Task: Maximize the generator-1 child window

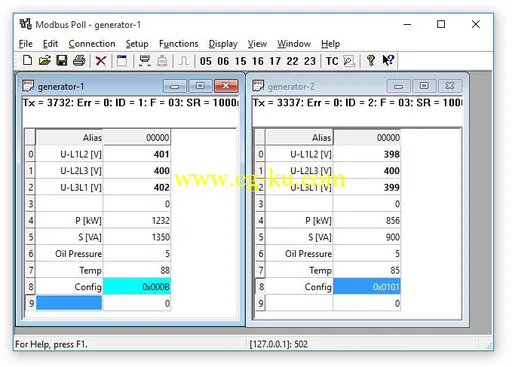Action: pyautogui.click(x=200, y=86)
